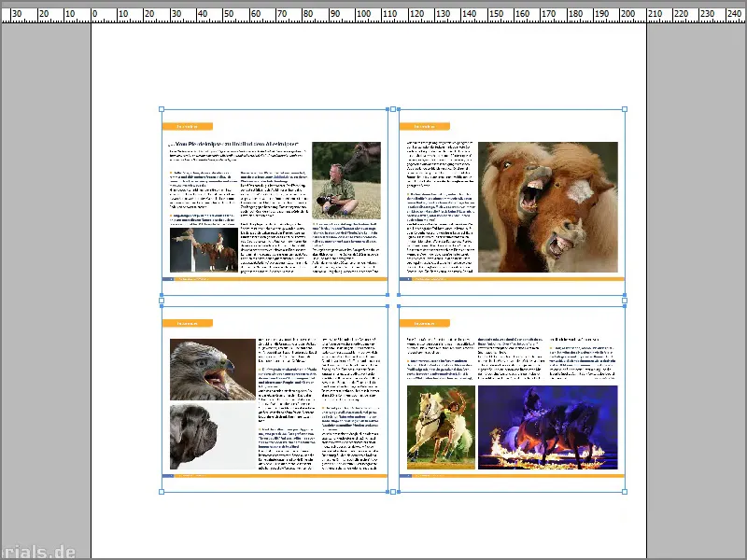Select the blue caption text under the photographer photo
The width and height of the screenshot is (747, 560).
345,231
